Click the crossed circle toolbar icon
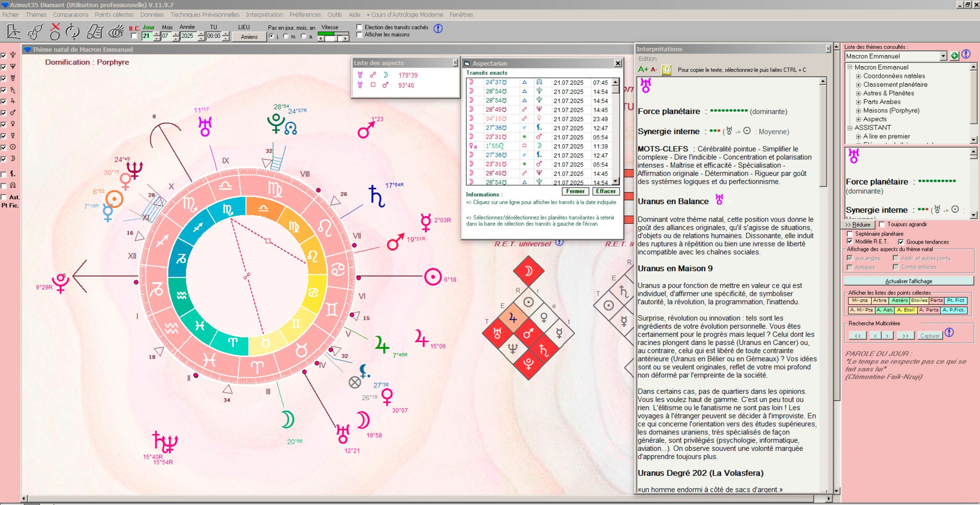980x505 pixels. point(55,32)
